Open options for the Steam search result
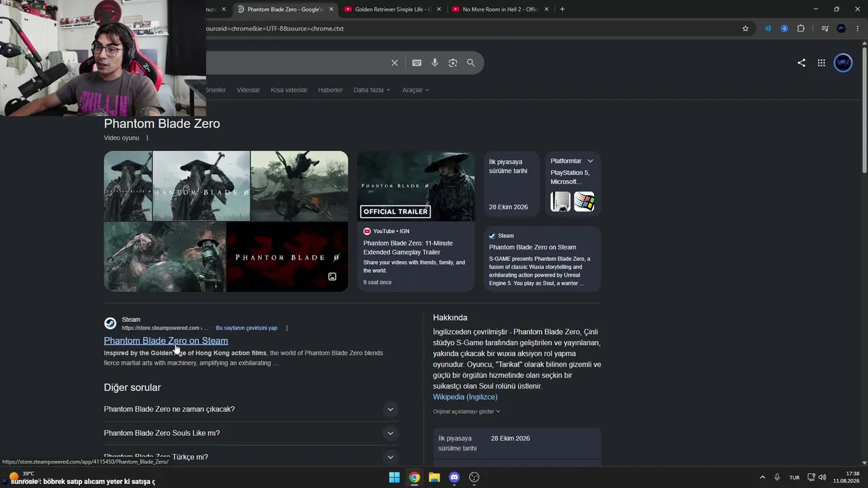Screen dimensions: 868x488 [287, 328]
